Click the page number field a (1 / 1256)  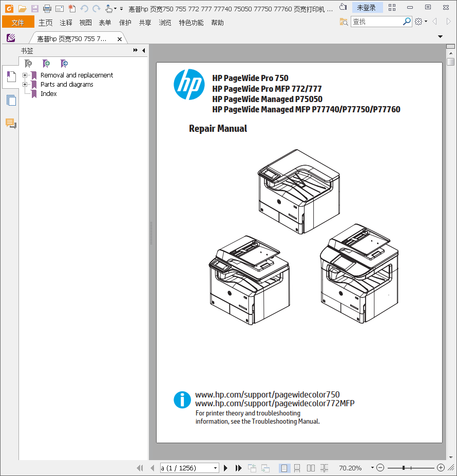click(x=186, y=468)
